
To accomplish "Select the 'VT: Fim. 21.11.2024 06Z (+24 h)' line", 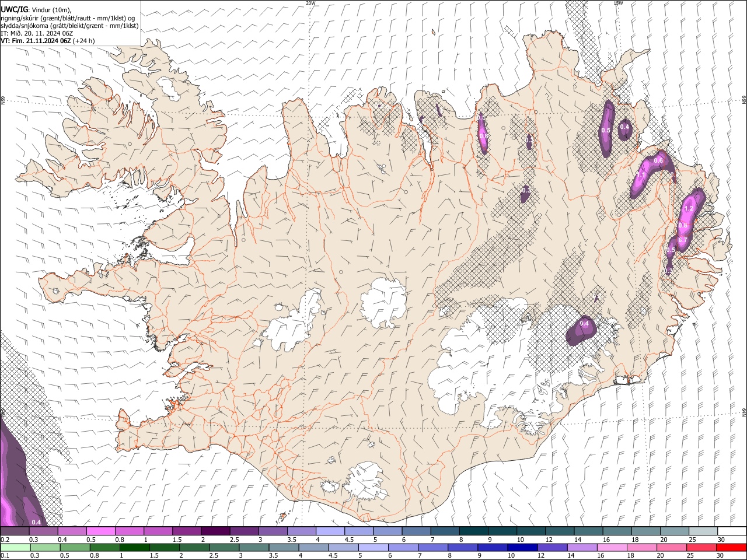I will [x=48, y=41].
